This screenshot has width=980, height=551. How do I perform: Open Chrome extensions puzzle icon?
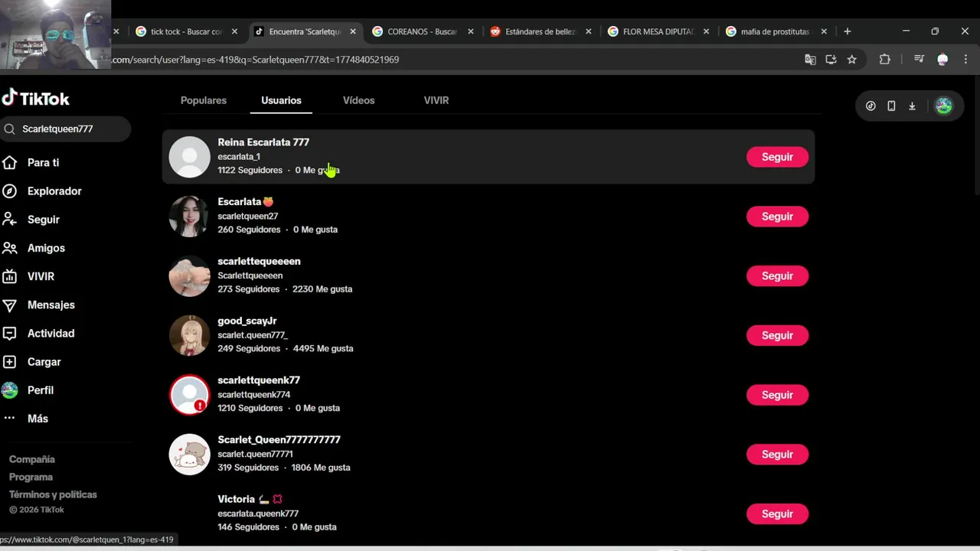point(885,60)
